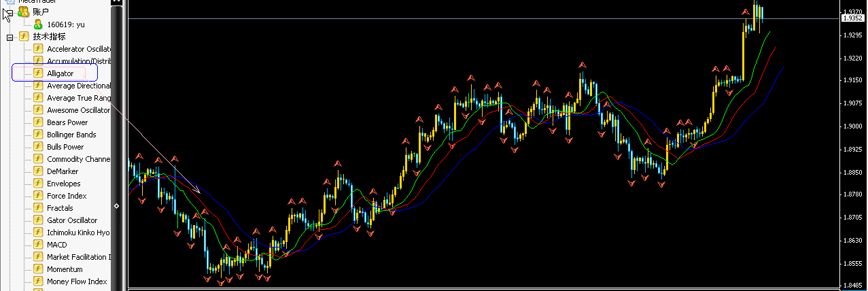Click the 账户 accounts icon
Viewport: 868px width, 291px height.
(24, 12)
